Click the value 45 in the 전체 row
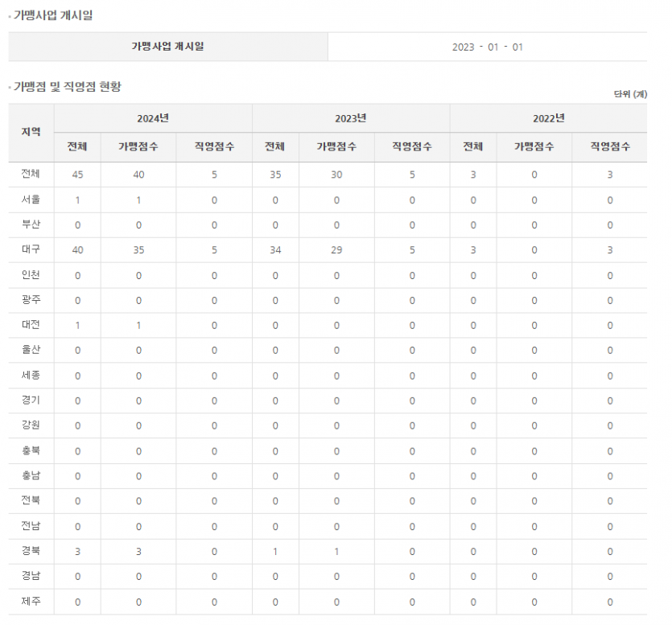This screenshot has width=672, height=625. click(x=77, y=175)
